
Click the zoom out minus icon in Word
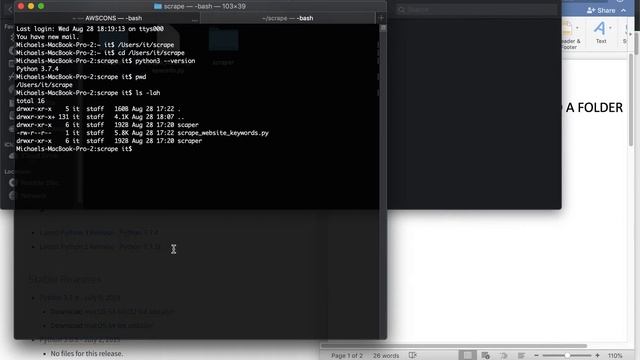click(x=536, y=356)
